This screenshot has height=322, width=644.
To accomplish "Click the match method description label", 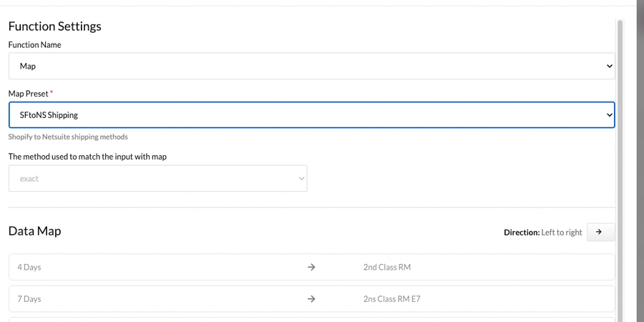I will click(87, 157).
